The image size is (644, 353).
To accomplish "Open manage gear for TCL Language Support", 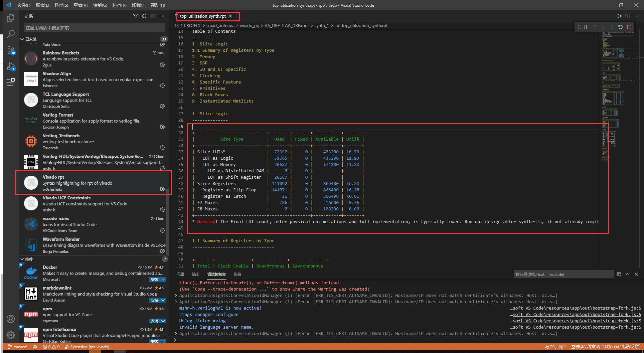I will point(162,106).
